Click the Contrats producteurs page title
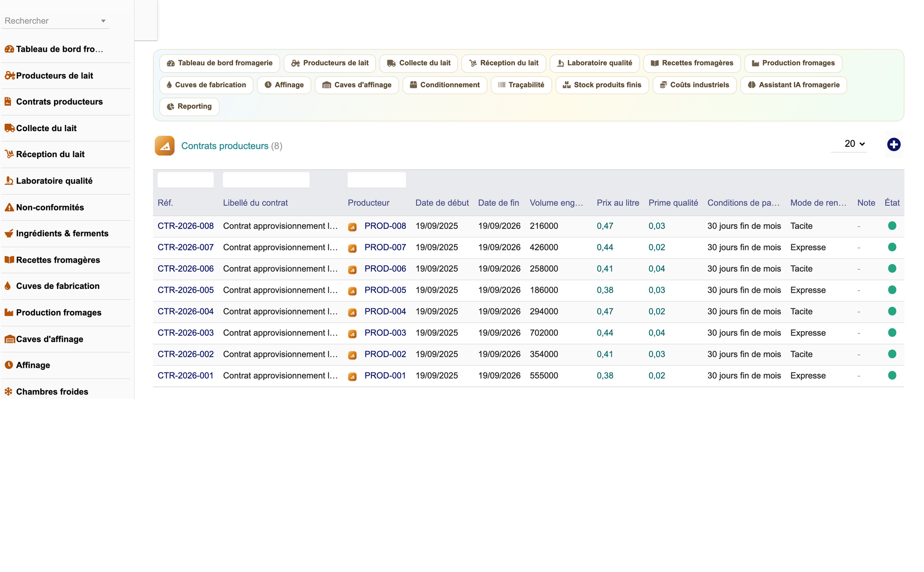The image size is (924, 572). pos(225,146)
